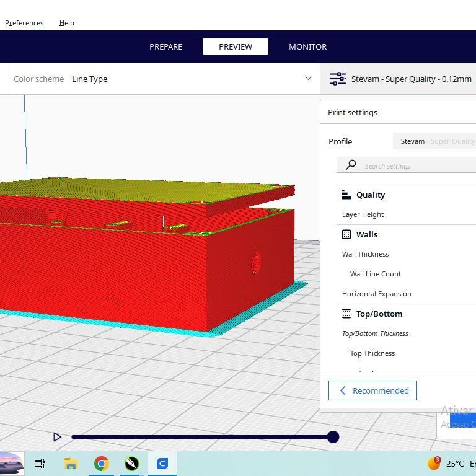Image resolution: width=476 pixels, height=476 pixels.
Task: Open File Explorer from the taskbar
Action: coord(71,463)
